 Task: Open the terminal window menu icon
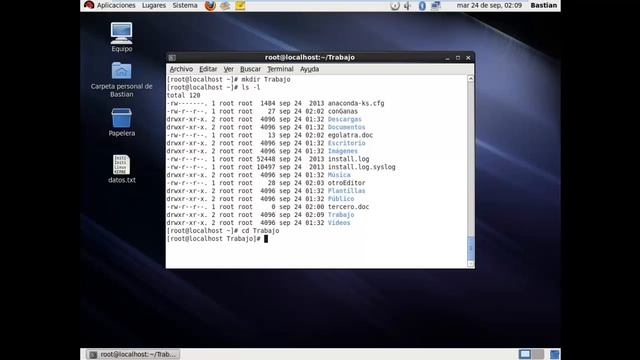coord(172,58)
